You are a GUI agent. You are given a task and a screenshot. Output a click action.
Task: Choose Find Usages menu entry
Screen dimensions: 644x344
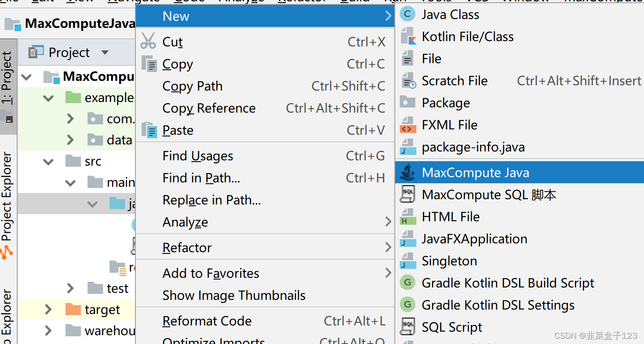pos(198,156)
